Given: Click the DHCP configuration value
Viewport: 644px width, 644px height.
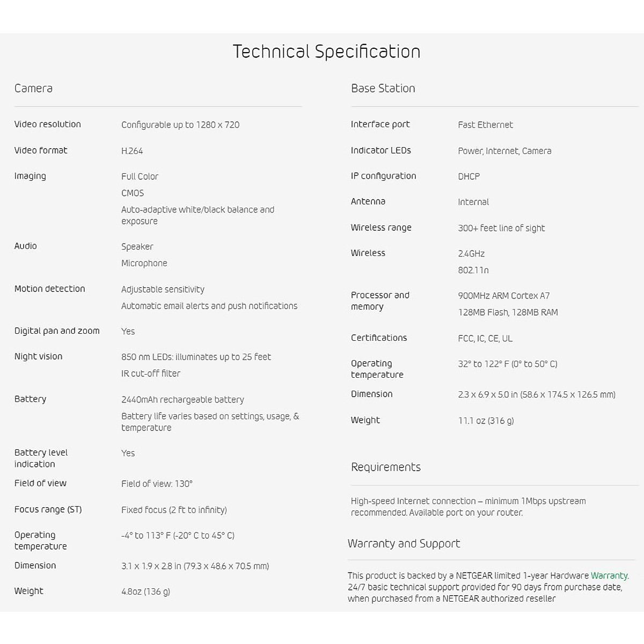Looking at the screenshot, I should click(469, 176).
